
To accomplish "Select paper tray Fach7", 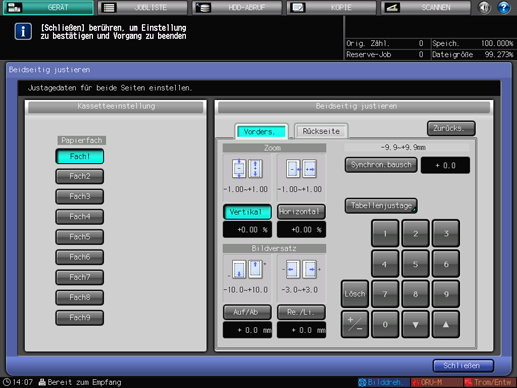I will coord(80,277).
